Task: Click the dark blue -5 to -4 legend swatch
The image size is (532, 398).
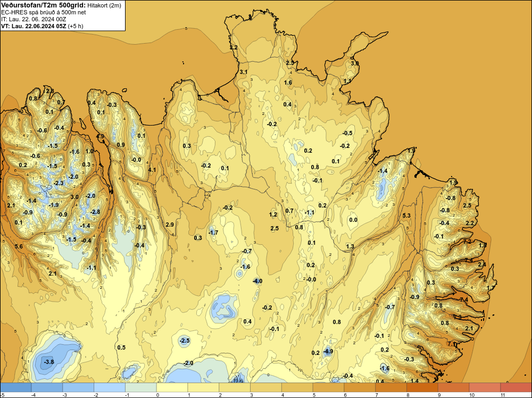Action: [x=16, y=387]
